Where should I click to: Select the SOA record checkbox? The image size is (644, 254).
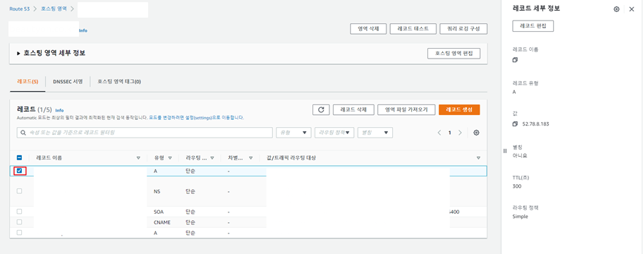pyautogui.click(x=19, y=212)
